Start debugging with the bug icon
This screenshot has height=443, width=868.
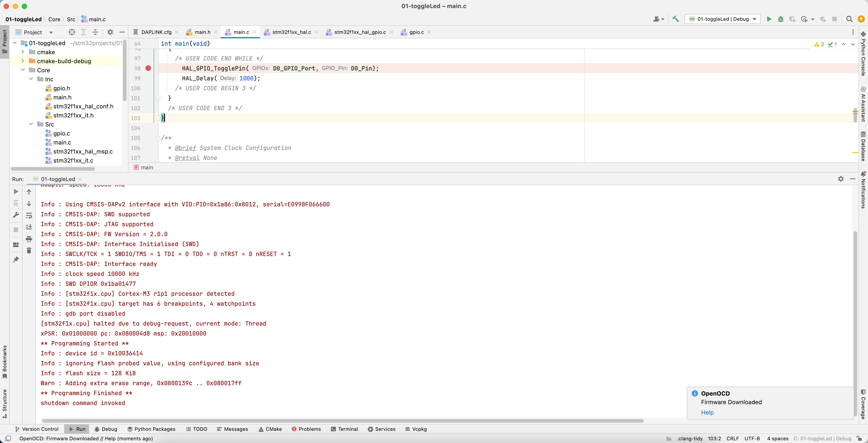pyautogui.click(x=780, y=19)
